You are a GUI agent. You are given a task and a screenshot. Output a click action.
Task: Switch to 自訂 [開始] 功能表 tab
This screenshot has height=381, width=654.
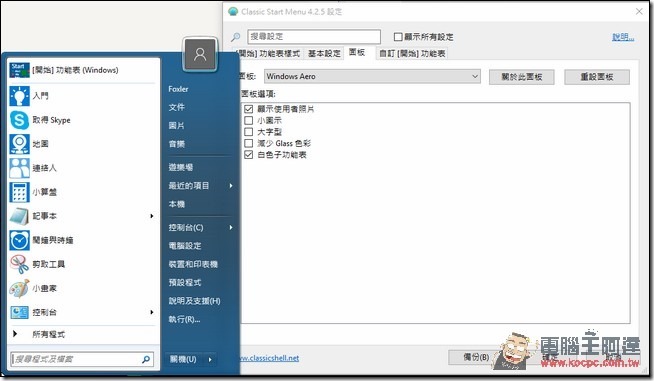pos(412,53)
